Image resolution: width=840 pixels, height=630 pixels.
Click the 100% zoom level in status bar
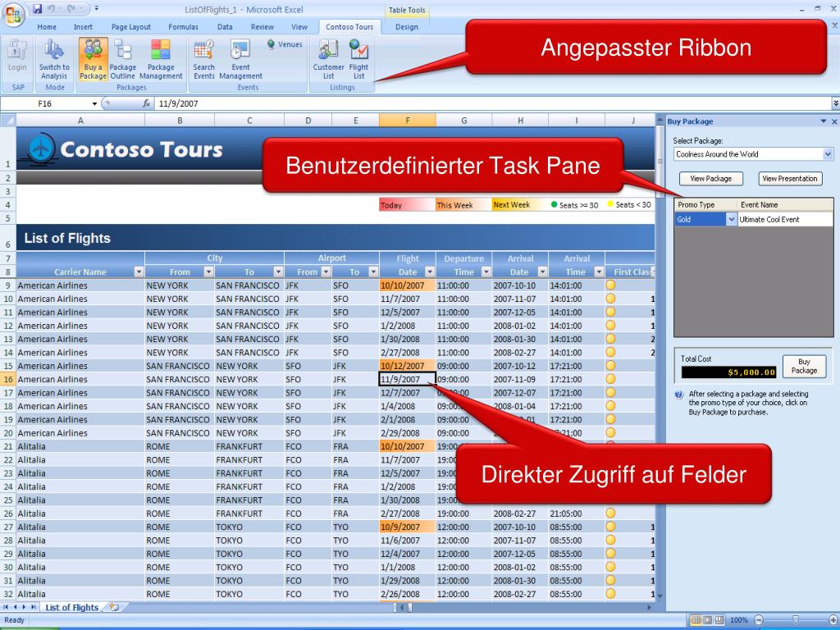739,620
